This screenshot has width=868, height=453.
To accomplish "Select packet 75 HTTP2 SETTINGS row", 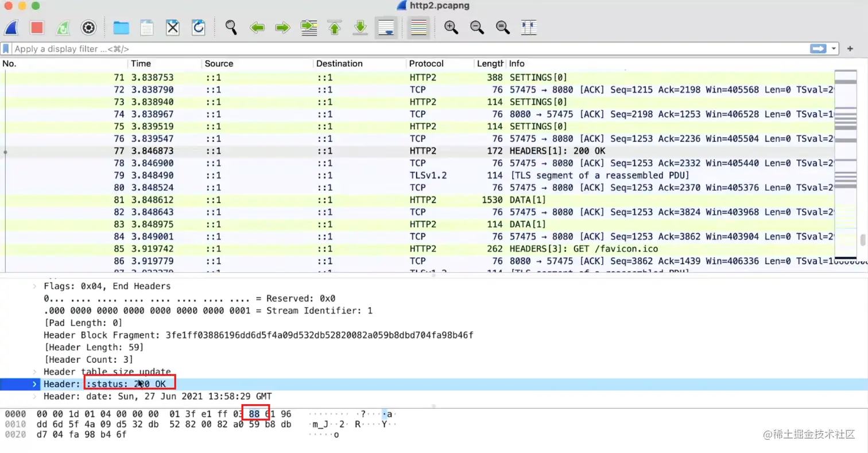I will click(x=416, y=126).
